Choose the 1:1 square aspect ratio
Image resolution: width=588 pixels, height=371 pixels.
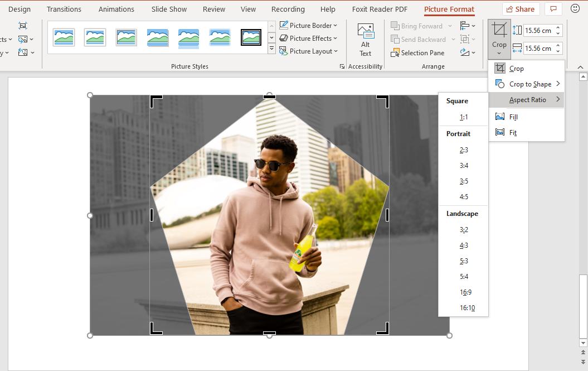coord(464,117)
